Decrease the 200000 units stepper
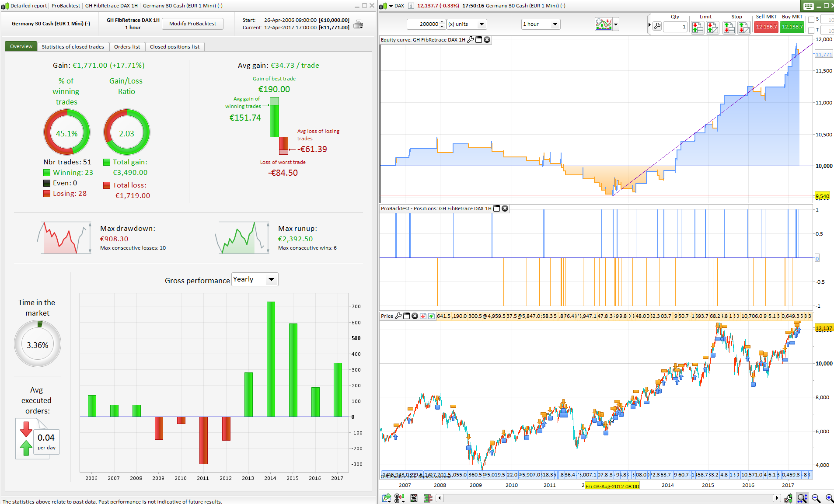 click(442, 26)
